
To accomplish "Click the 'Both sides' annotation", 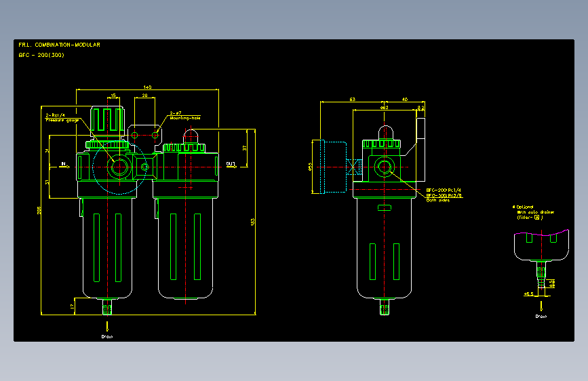I will pyautogui.click(x=437, y=200).
